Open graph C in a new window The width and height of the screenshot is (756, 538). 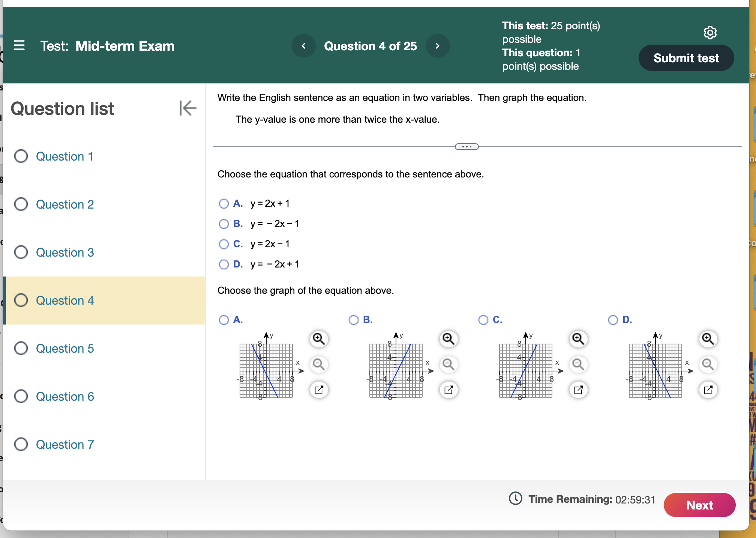[579, 390]
